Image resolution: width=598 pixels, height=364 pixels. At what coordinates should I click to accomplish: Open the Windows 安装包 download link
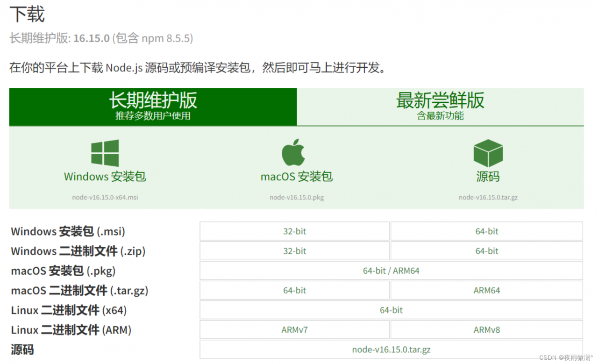tap(105, 177)
